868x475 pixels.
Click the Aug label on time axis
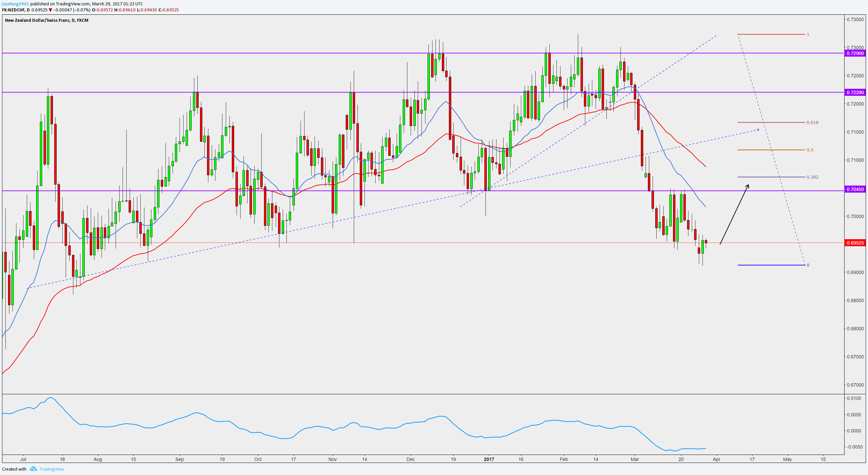tap(97, 459)
